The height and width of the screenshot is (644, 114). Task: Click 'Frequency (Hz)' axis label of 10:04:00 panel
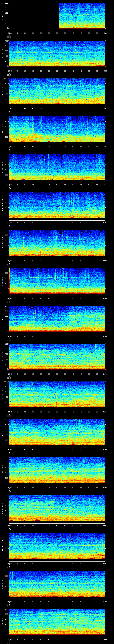click(3, 16)
